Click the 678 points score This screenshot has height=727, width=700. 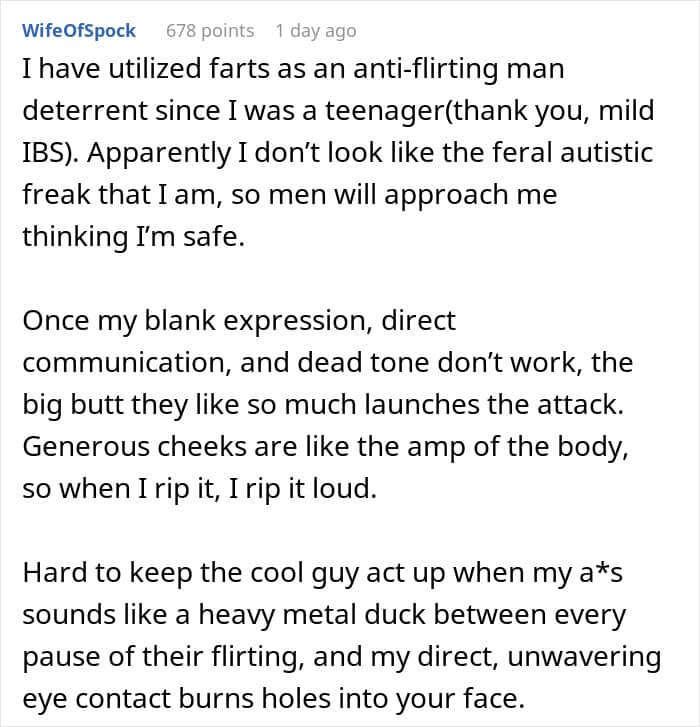tap(210, 31)
